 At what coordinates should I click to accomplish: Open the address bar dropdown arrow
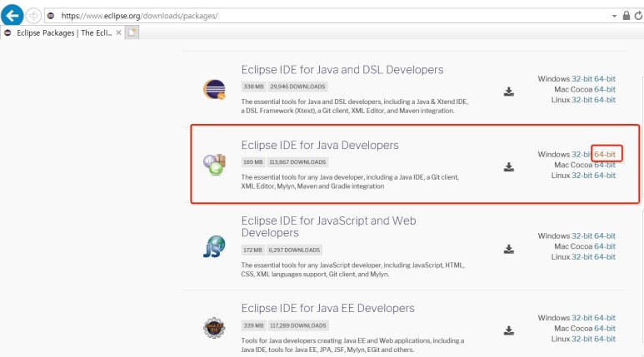[x=615, y=16]
